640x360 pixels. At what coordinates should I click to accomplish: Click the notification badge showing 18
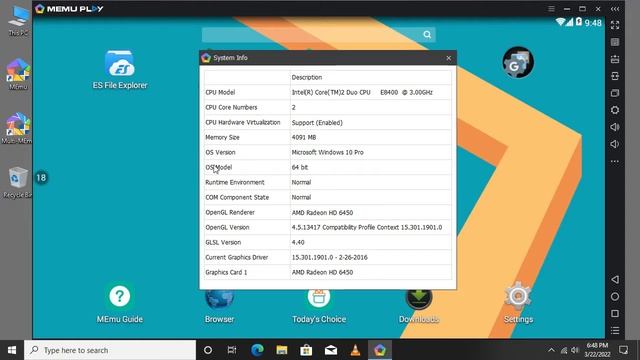[x=41, y=178]
